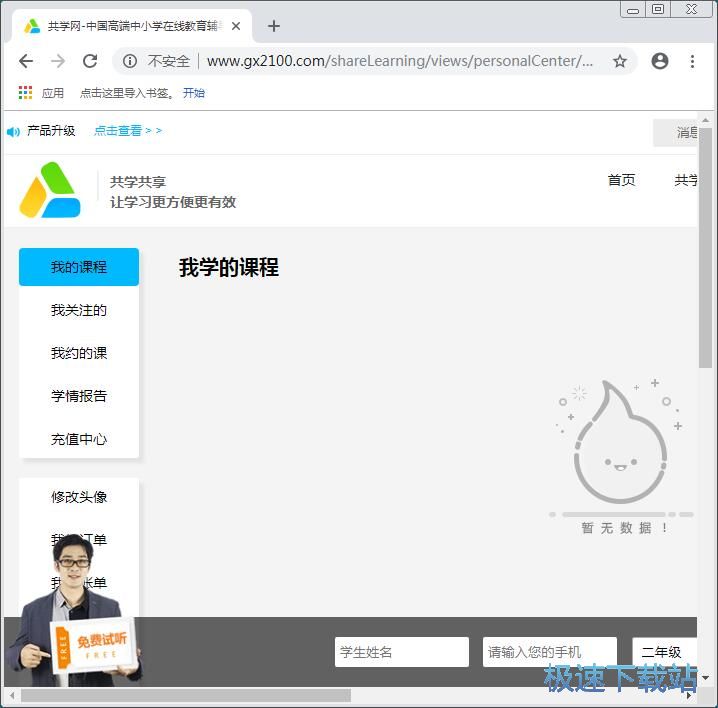Open 修改头像 in the sidebar
718x708 pixels.
click(x=79, y=497)
